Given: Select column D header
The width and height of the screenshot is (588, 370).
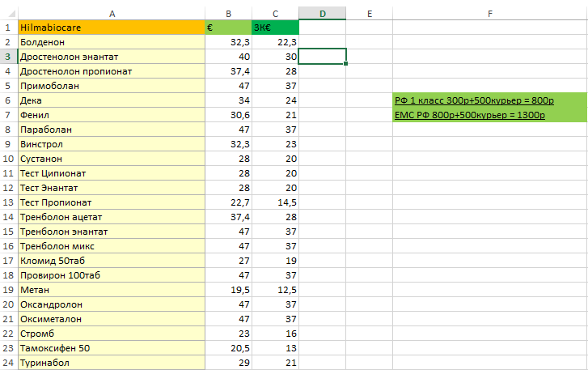Looking at the screenshot, I should [x=323, y=14].
